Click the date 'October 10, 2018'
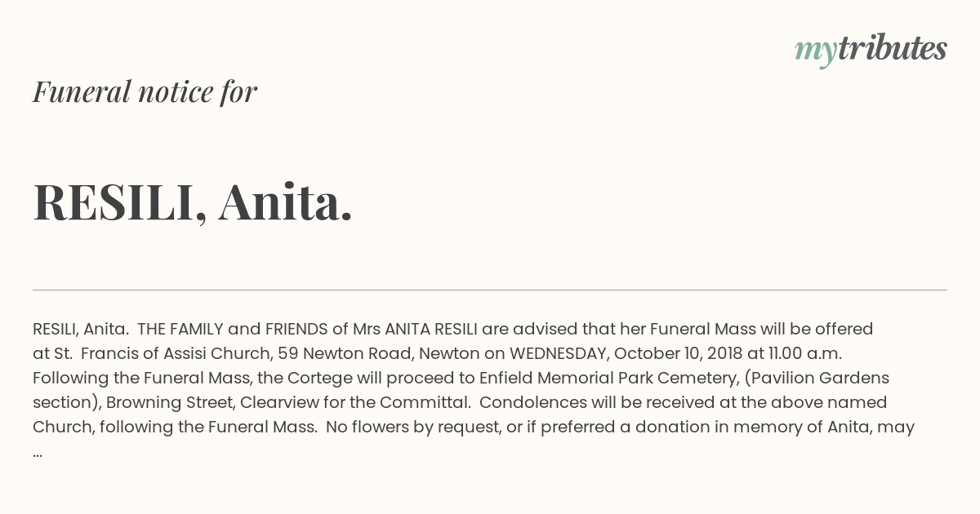Screen dimensions: 980x514 (678, 353)
